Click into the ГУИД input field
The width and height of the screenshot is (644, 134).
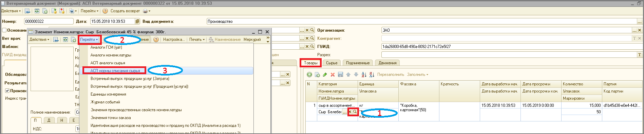tap(512, 47)
